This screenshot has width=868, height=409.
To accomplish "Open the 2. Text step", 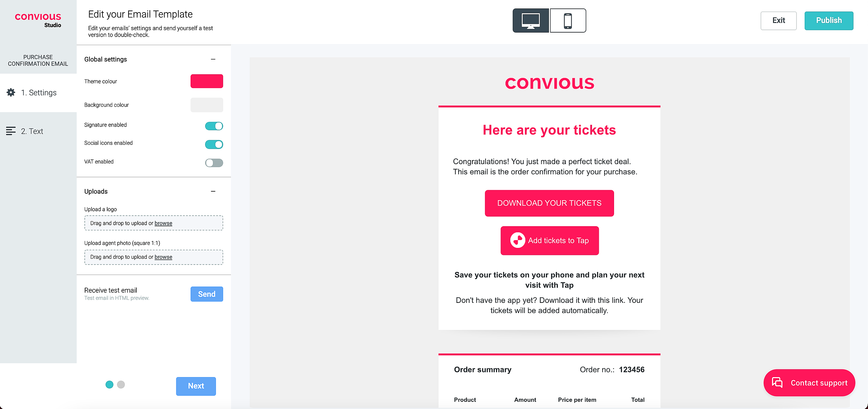I will click(x=32, y=131).
